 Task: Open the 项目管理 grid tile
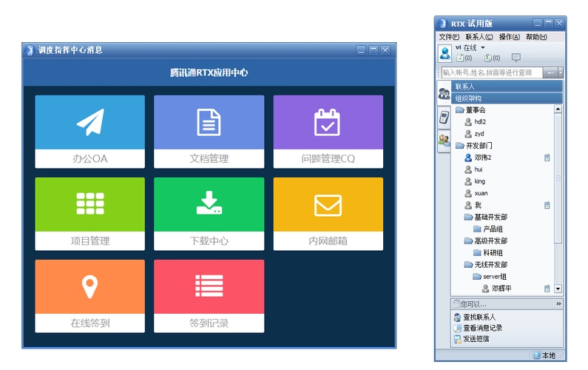point(90,214)
